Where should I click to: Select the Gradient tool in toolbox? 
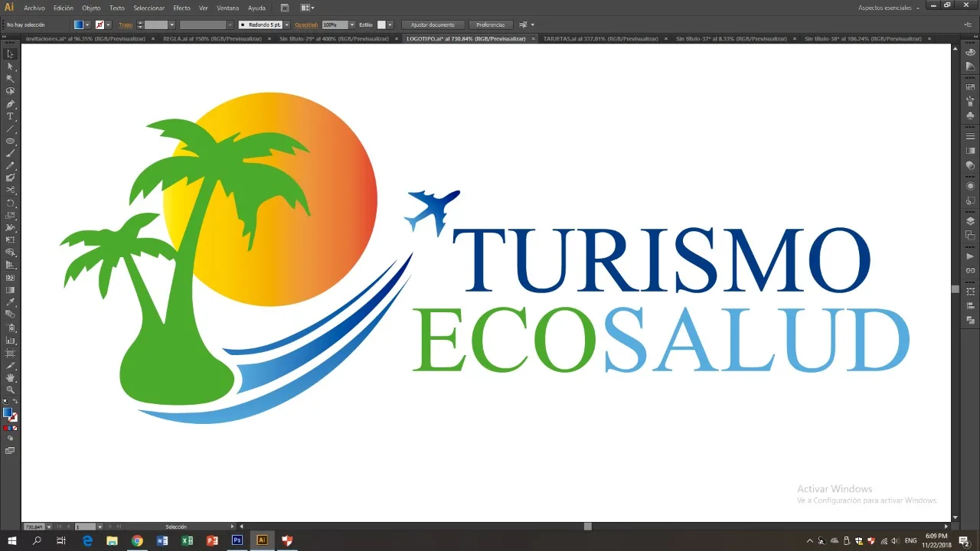[x=10, y=290]
